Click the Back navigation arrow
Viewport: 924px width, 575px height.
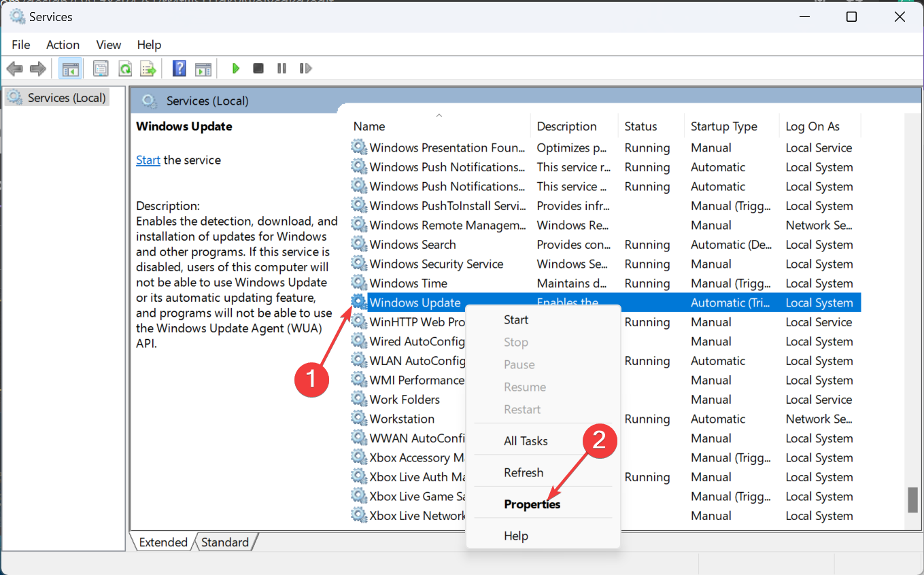click(14, 68)
